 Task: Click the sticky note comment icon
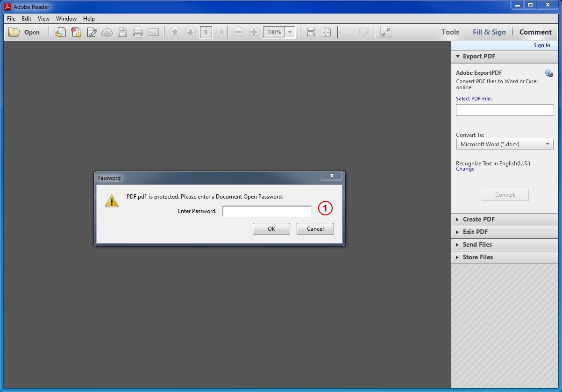(349, 32)
